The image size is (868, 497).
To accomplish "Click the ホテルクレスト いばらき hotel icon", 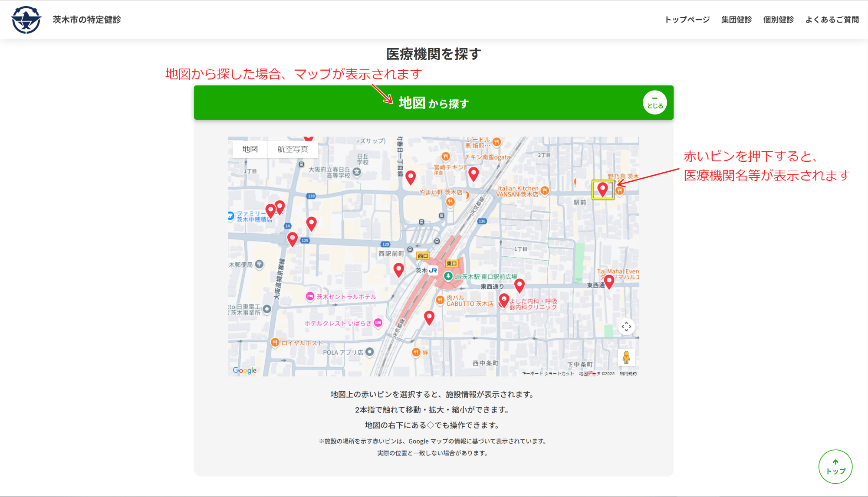I will [378, 322].
